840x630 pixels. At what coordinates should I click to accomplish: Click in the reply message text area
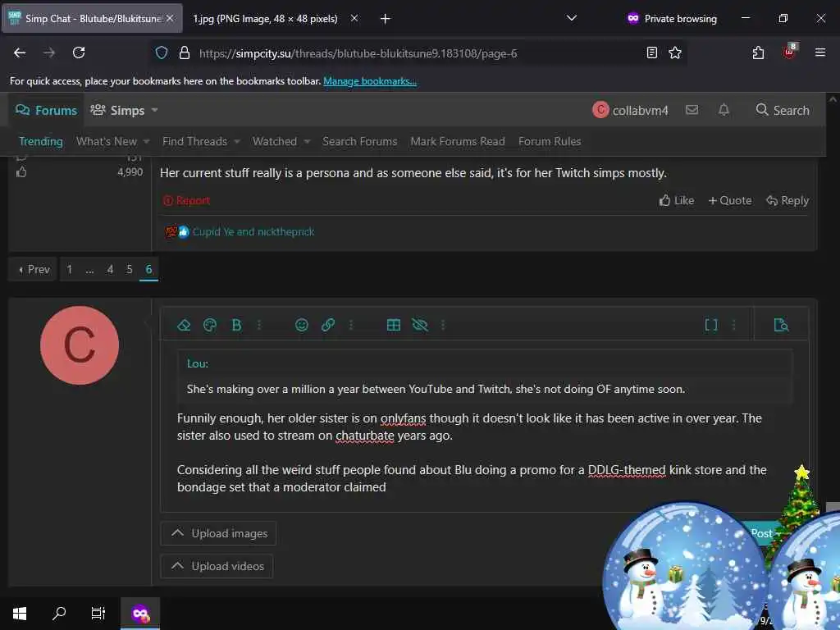tap(484, 426)
